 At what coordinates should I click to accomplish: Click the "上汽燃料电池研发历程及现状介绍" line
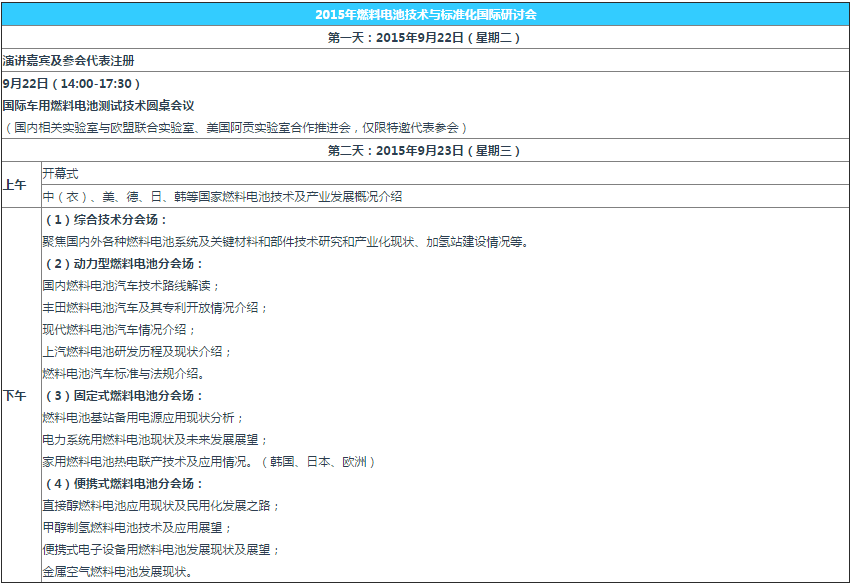[x=137, y=352]
